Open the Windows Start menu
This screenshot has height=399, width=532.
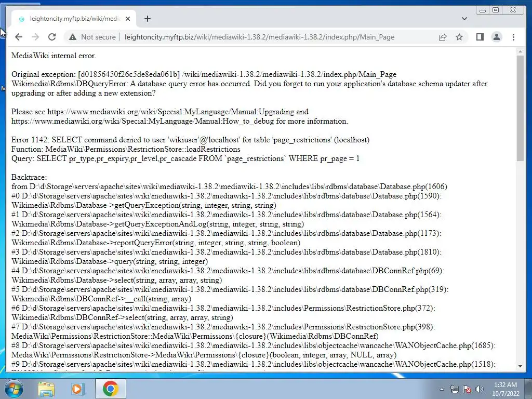point(14,389)
